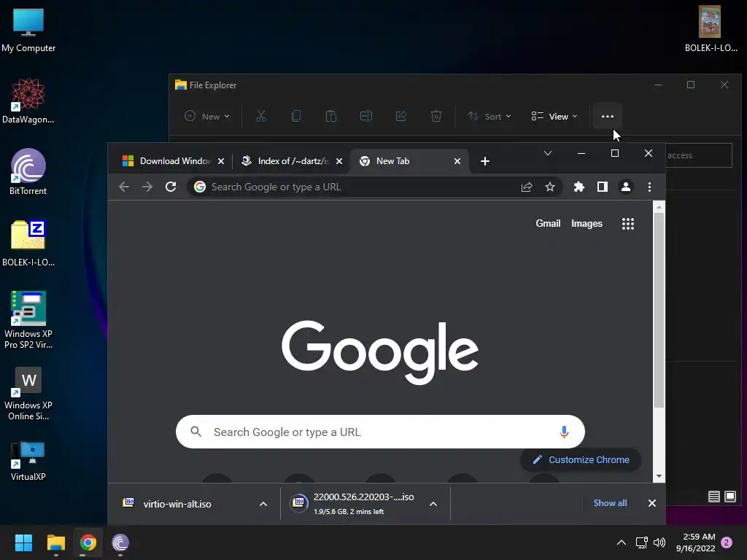Open the Windows XP Pro SP2 Virtual shortcut
The height and width of the screenshot is (560, 747).
click(x=28, y=320)
